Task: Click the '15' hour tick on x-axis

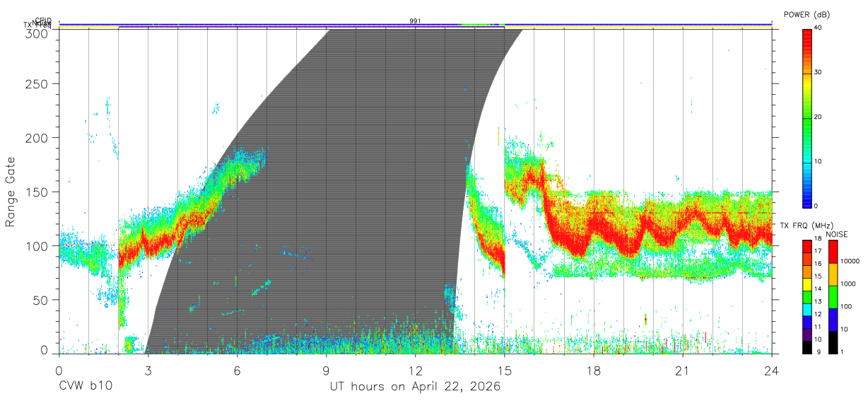Action: pyautogui.click(x=505, y=371)
